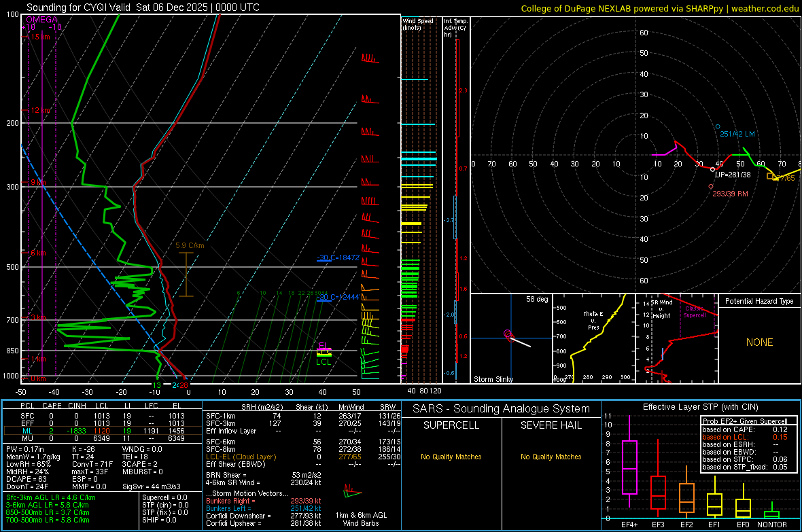The image size is (802, 532).
Task: Select the highlighted ML parcel row
Action: point(102,431)
